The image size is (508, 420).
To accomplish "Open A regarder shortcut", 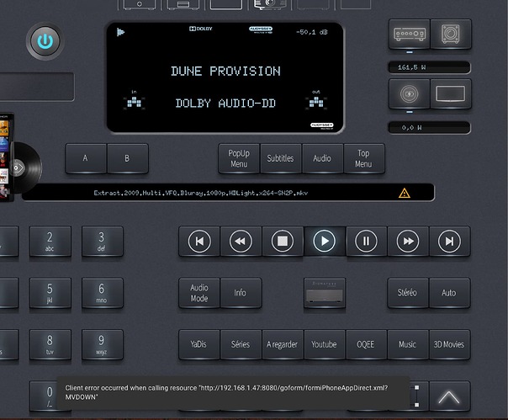I will [283, 344].
